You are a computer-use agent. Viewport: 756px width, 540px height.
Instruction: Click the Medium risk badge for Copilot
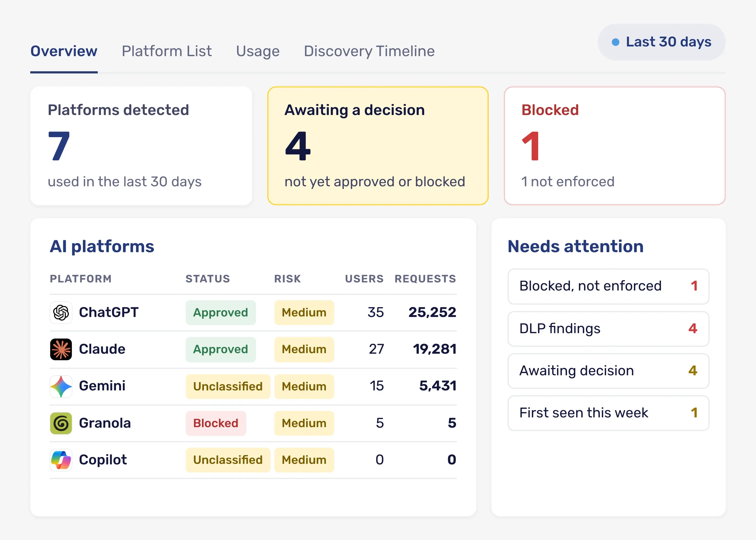pos(304,460)
